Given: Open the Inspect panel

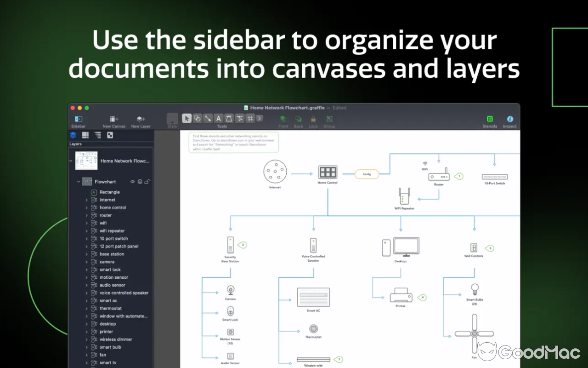Looking at the screenshot, I should [509, 119].
